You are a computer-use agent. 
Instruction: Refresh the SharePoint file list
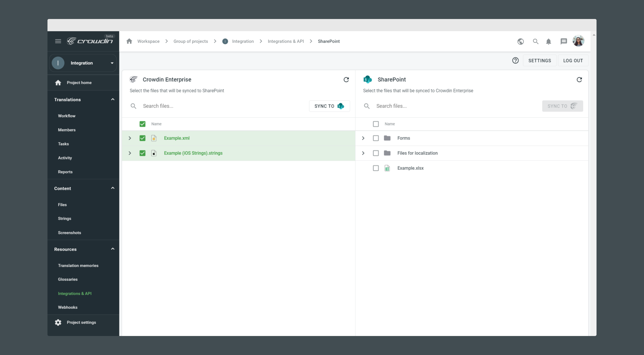click(579, 80)
